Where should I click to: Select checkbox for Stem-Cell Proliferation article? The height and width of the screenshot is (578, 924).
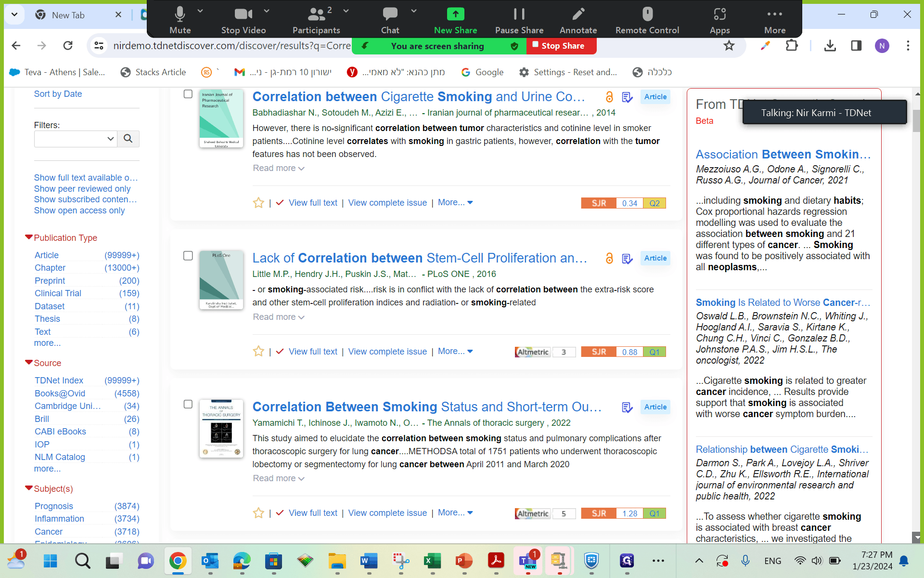(x=188, y=255)
